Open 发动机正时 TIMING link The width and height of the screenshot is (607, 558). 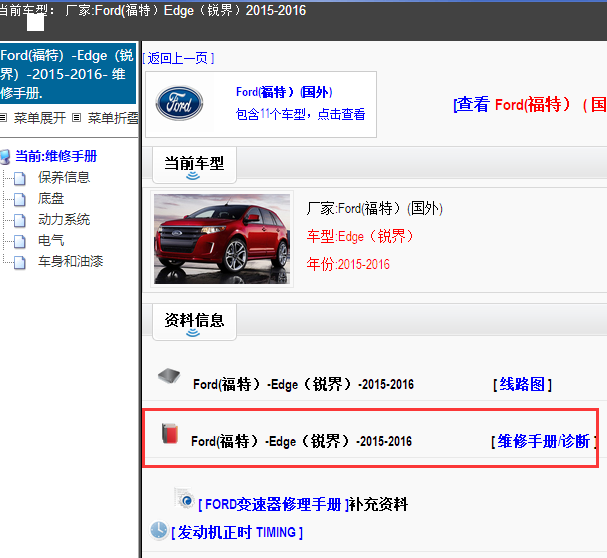tap(237, 532)
